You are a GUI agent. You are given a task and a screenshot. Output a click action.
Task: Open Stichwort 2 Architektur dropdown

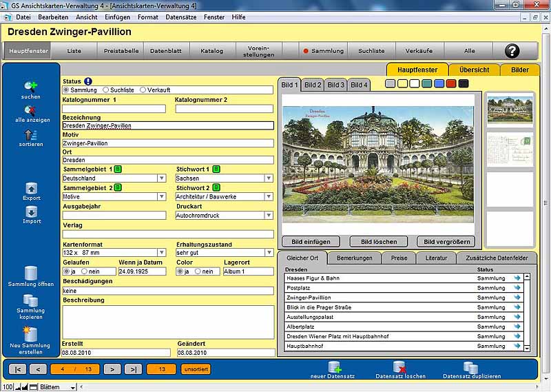pyautogui.click(x=269, y=196)
